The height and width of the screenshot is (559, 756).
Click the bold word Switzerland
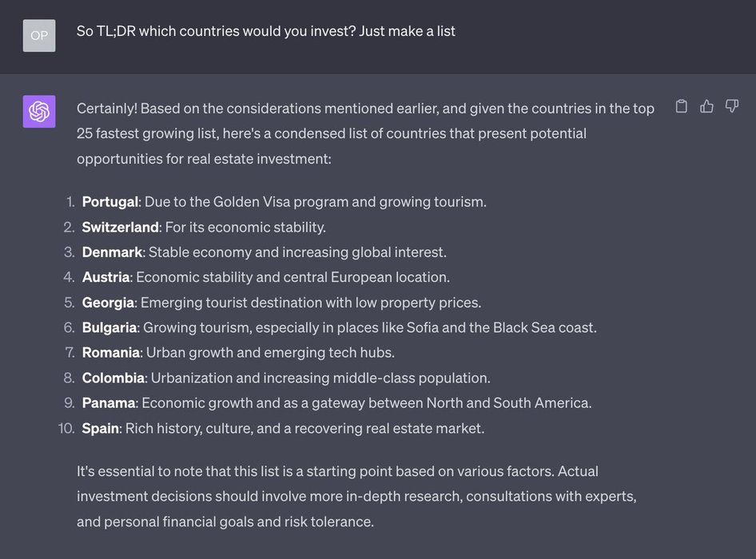tap(120, 228)
